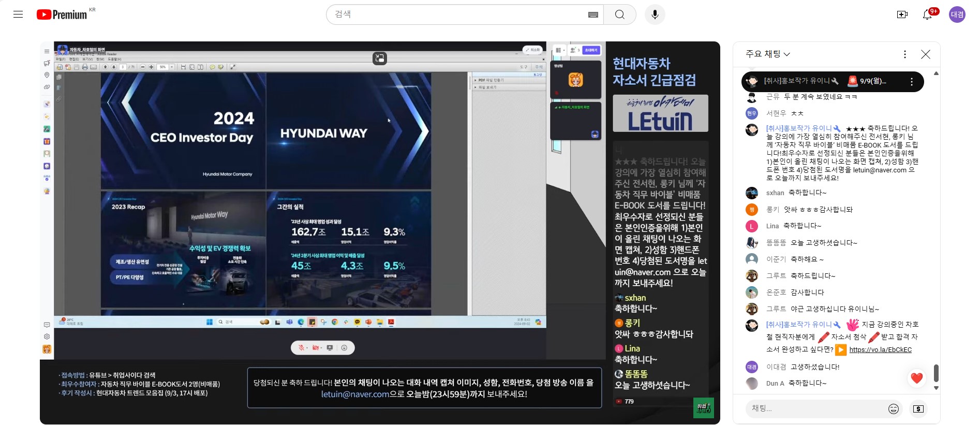The image size is (980, 425).
Task: Open notifications bell
Action: point(927,14)
